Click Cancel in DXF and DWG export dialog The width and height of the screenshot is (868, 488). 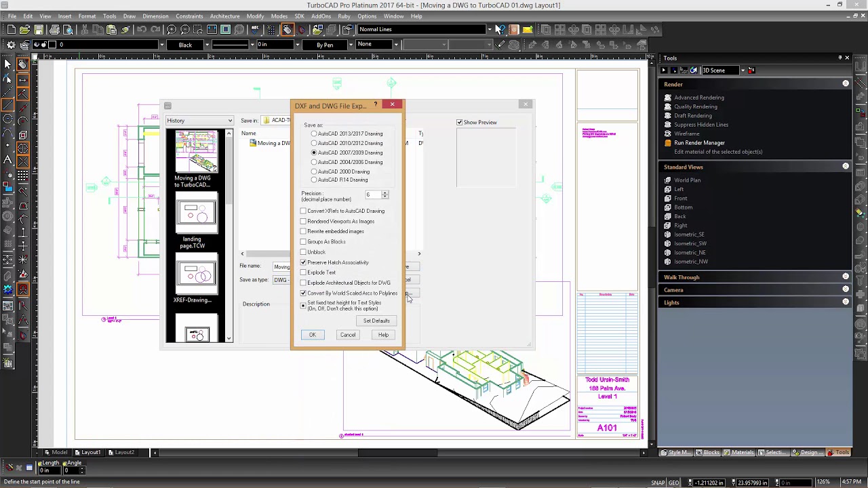348,335
